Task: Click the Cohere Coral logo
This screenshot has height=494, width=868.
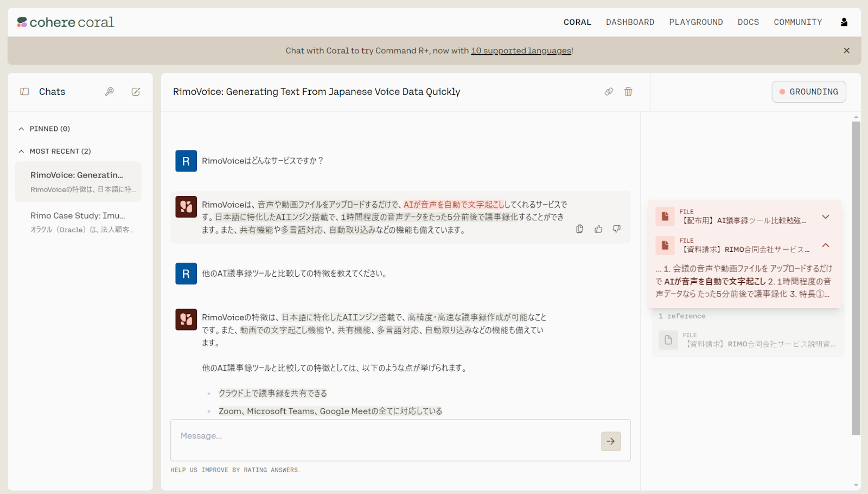Action: pyautogui.click(x=65, y=22)
